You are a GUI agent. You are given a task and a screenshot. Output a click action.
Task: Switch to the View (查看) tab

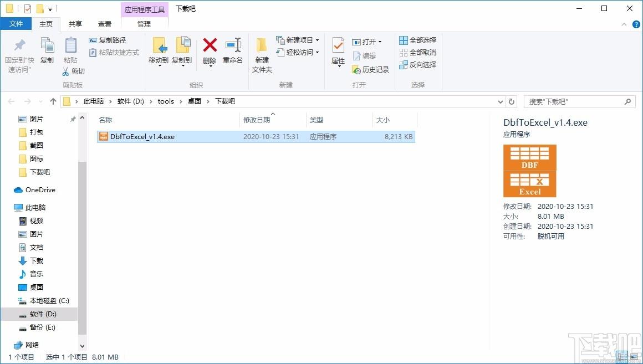(105, 24)
